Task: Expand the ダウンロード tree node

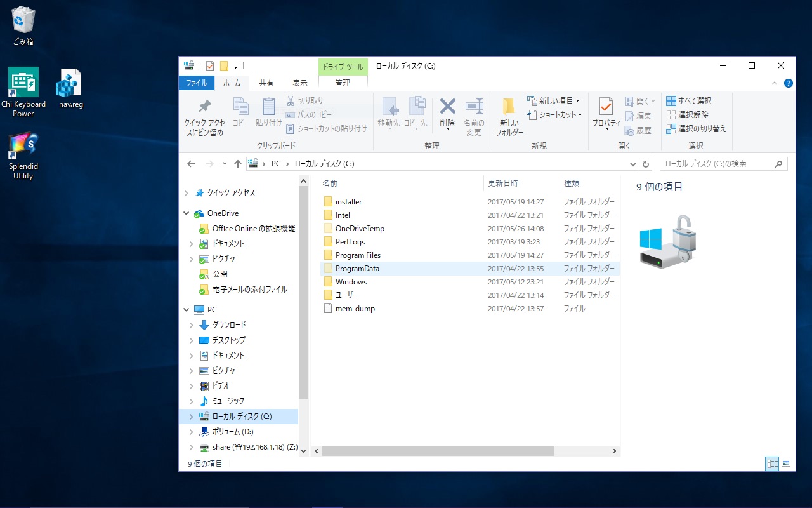Action: point(192,325)
